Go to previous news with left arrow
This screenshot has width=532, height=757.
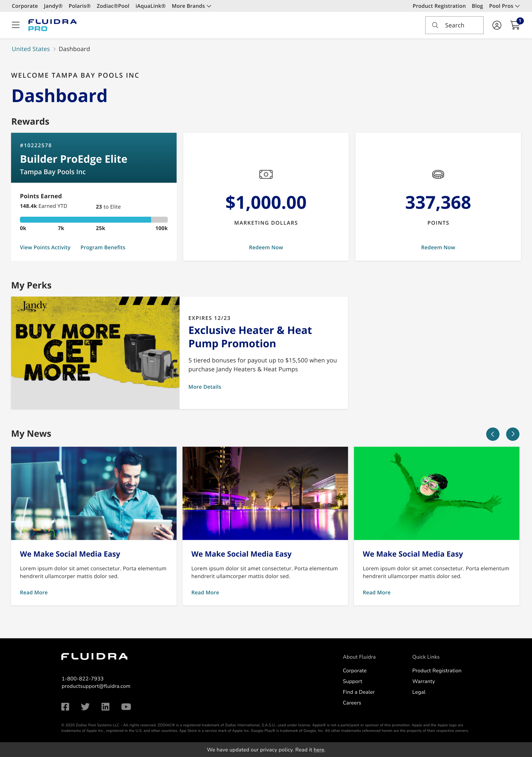tap(492, 434)
